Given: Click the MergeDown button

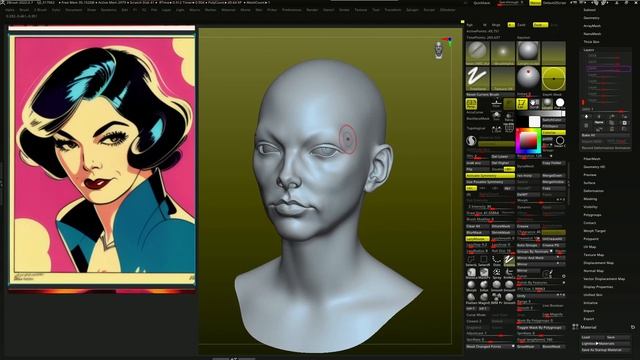Looking at the screenshot, I should (x=553, y=176).
